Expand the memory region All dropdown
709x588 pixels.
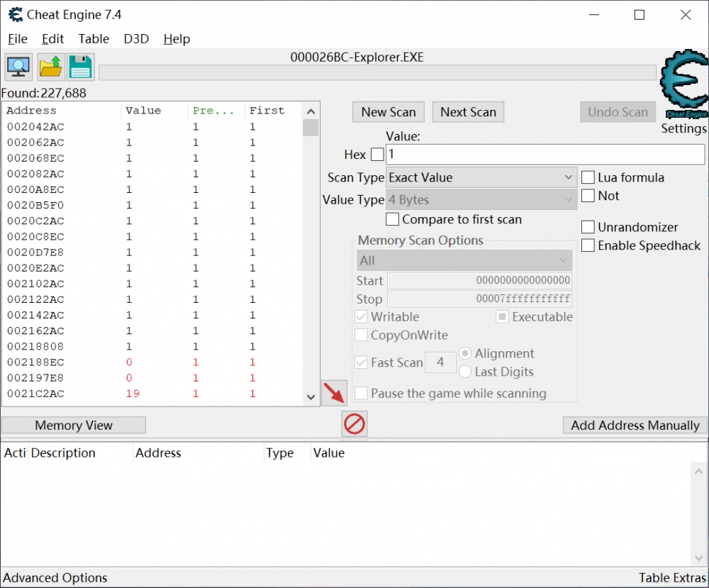pos(464,260)
